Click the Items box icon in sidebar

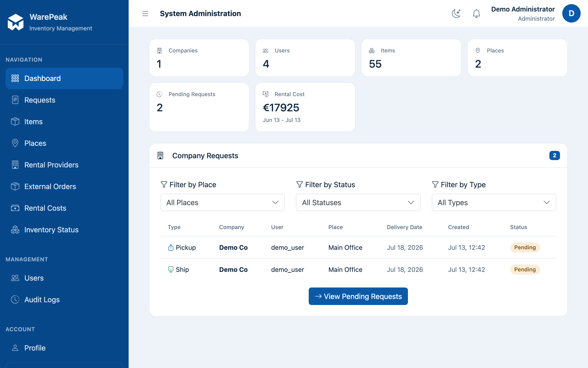15,121
